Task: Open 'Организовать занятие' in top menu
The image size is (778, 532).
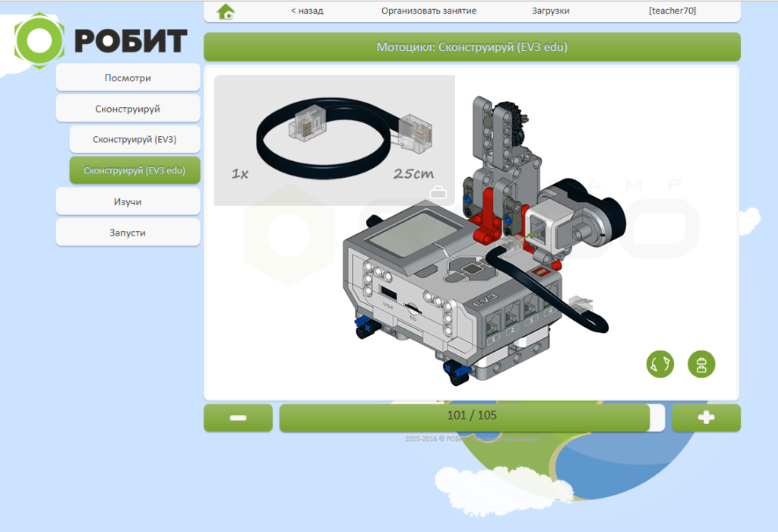Action: [x=429, y=11]
